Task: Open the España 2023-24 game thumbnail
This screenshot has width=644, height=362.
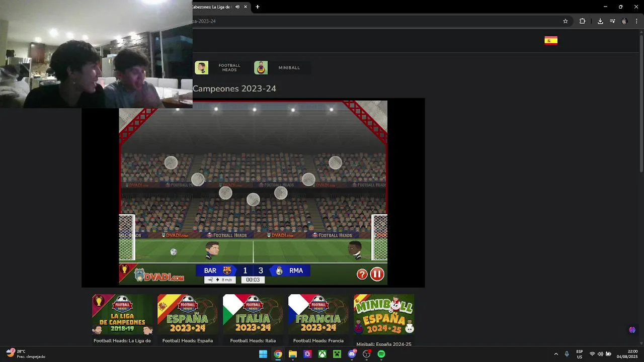Action: pyautogui.click(x=188, y=315)
